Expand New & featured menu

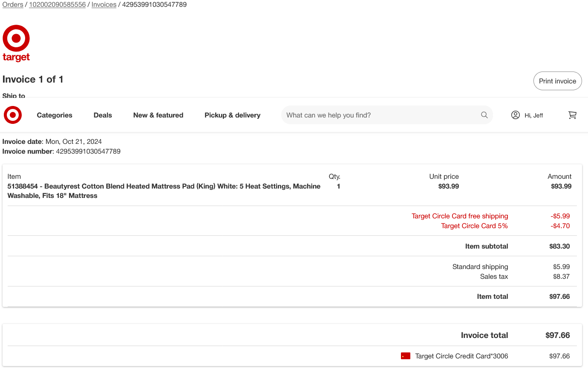[x=158, y=115]
